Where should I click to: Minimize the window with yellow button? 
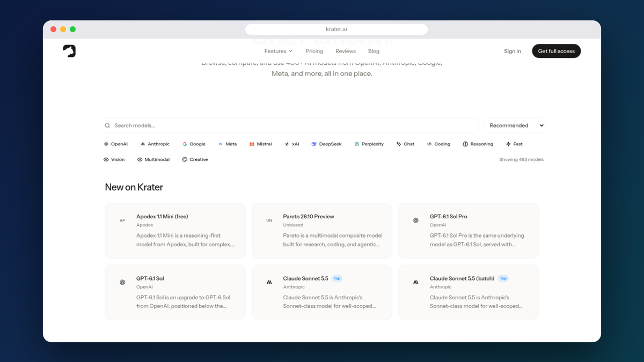click(63, 29)
